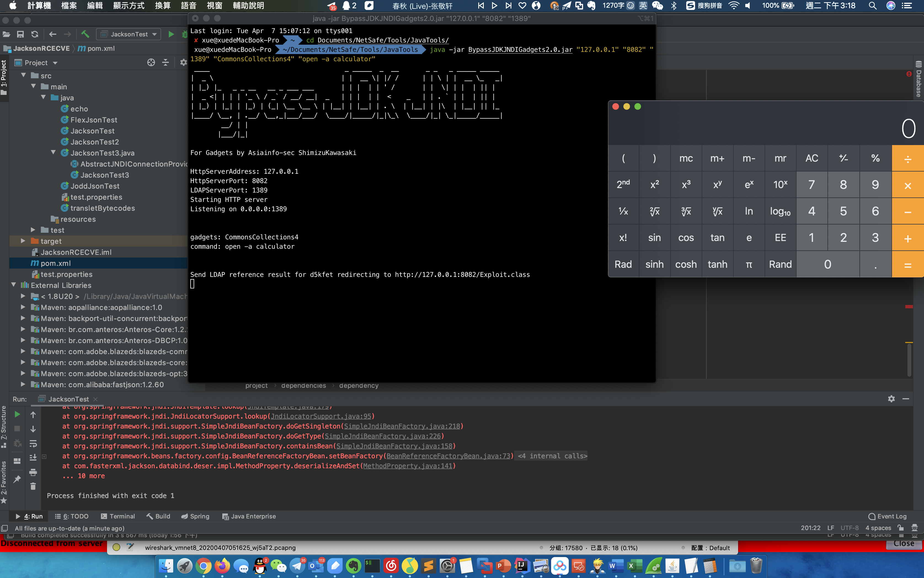This screenshot has width=924, height=578.
Task: Click the green Run button in toolbar
Action: click(x=171, y=34)
